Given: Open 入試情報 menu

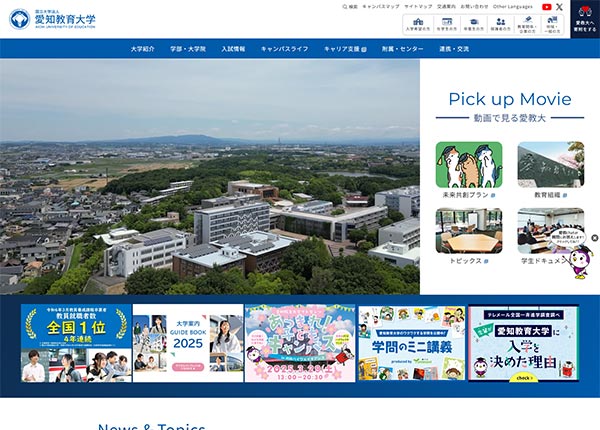Looking at the screenshot, I should tap(233, 49).
